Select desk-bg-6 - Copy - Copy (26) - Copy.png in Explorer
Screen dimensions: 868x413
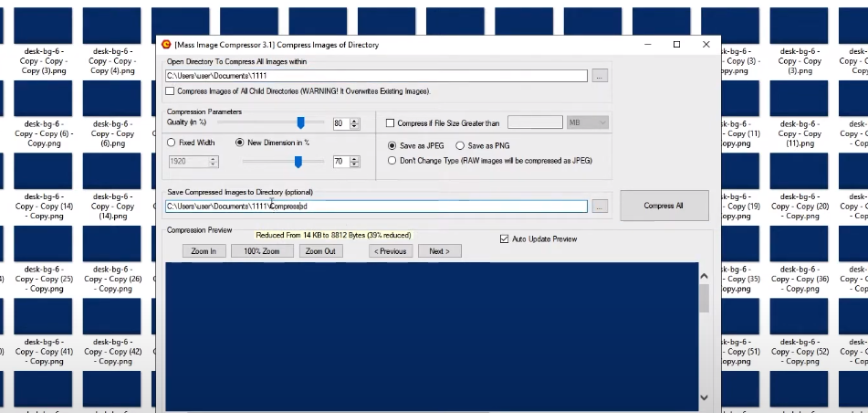pos(112,260)
